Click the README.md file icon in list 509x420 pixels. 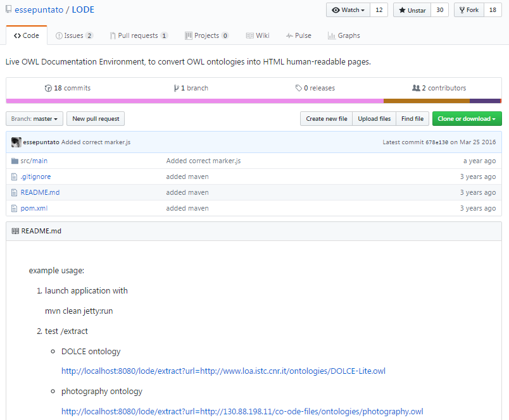[14, 193]
